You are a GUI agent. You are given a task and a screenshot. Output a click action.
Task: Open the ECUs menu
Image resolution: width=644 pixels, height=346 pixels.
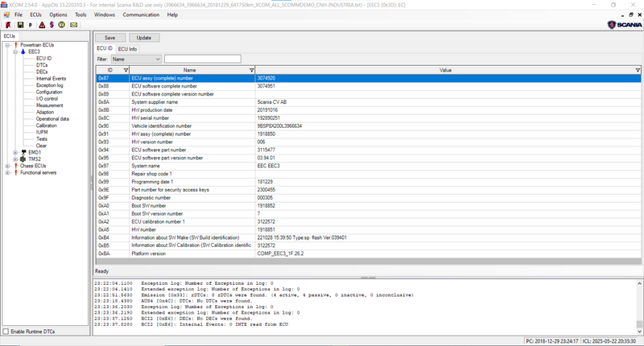(35, 14)
